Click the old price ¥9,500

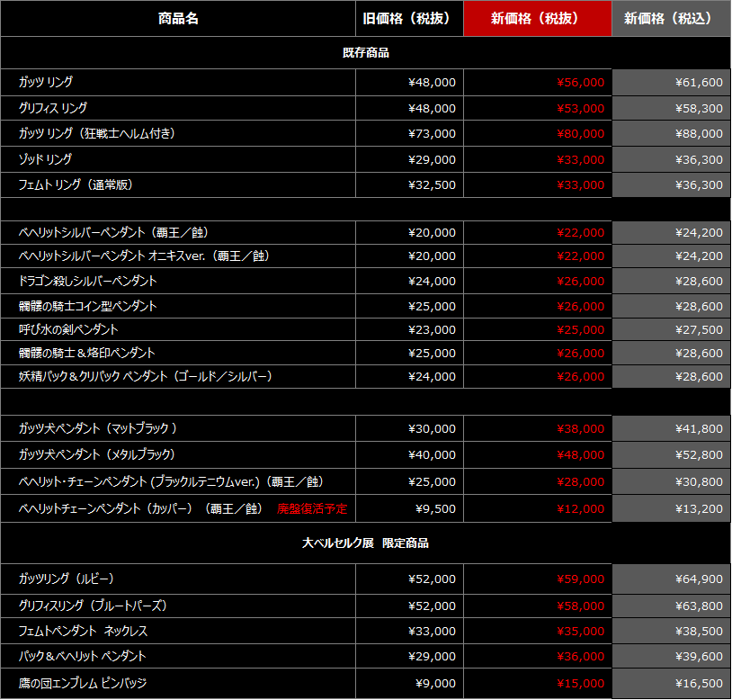click(x=435, y=509)
